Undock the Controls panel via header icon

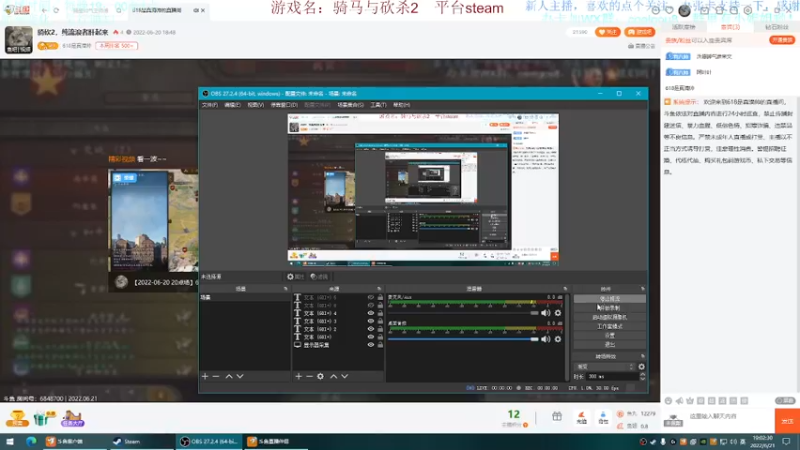(x=642, y=289)
